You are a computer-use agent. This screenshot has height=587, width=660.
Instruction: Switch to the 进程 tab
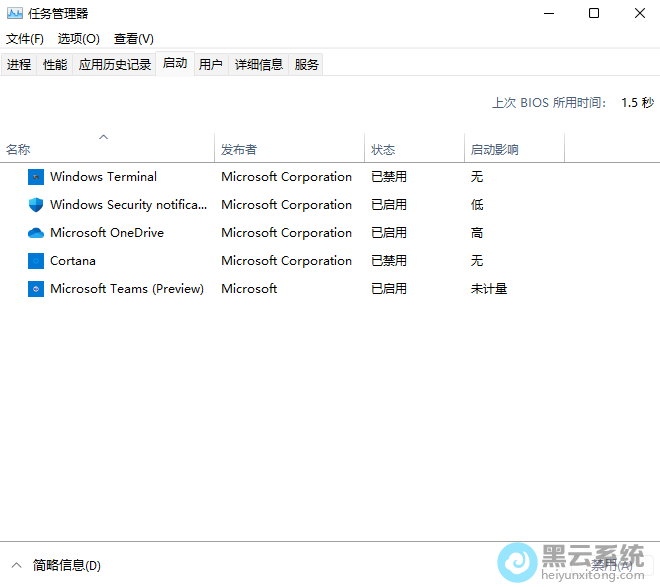[x=19, y=65]
